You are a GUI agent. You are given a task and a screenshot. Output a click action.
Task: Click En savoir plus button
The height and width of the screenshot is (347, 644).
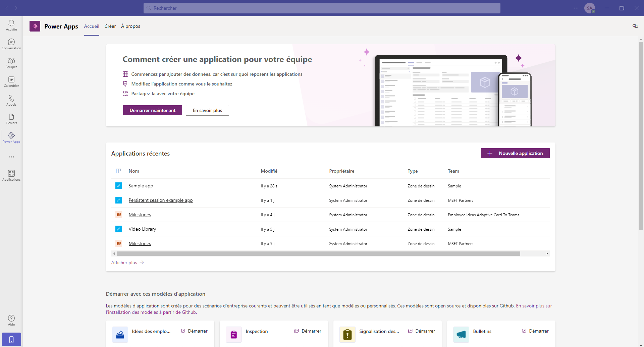[x=207, y=110]
